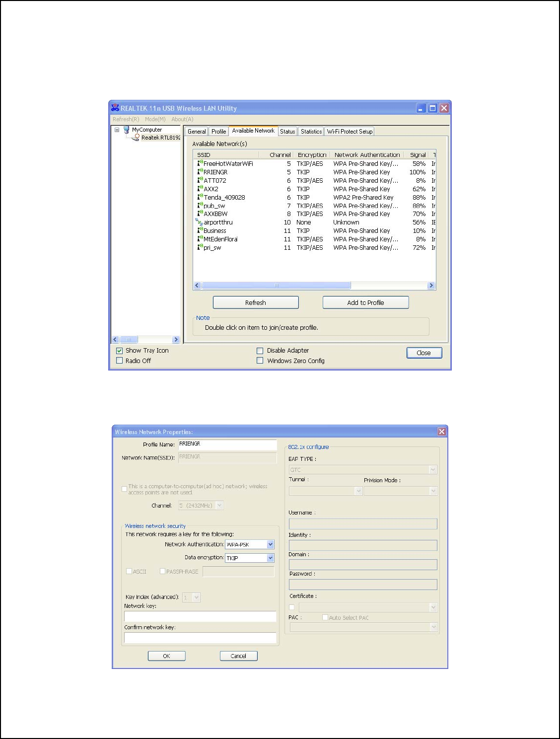Click the ATT072 network signal icon
Image resolution: width=560 pixels, height=739 pixels.
point(200,180)
